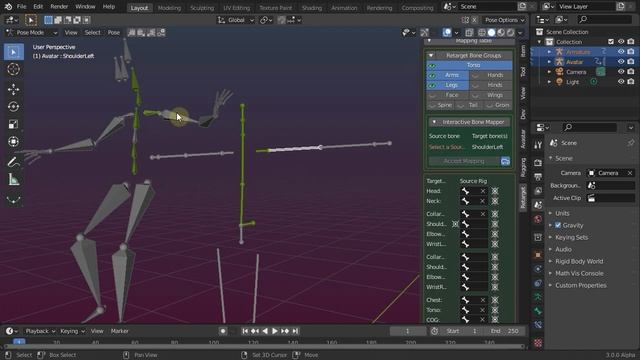
Task: Open the Pose menu in viewport header
Action: 113,33
